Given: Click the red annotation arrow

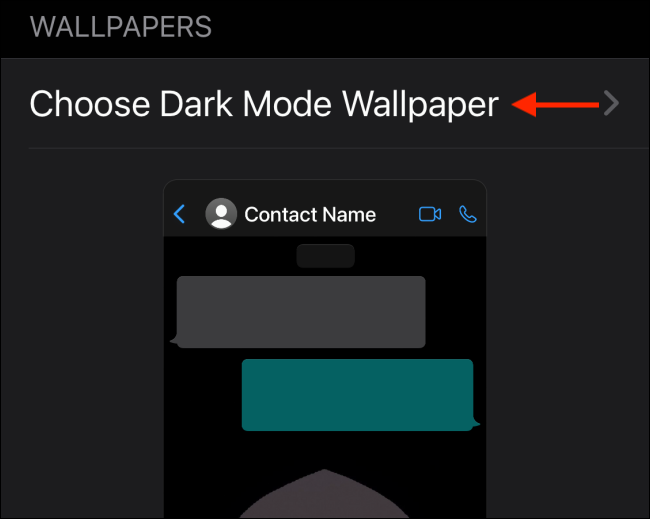Looking at the screenshot, I should (555, 104).
